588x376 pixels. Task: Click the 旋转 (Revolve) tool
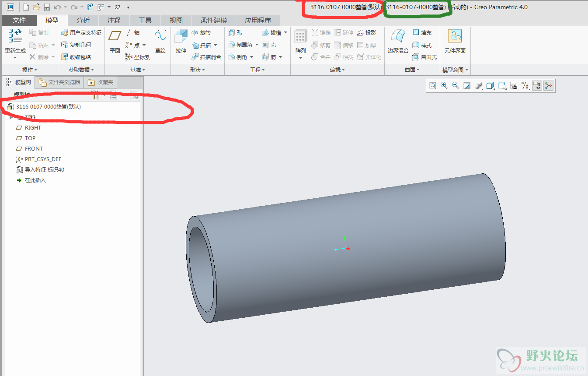point(201,32)
